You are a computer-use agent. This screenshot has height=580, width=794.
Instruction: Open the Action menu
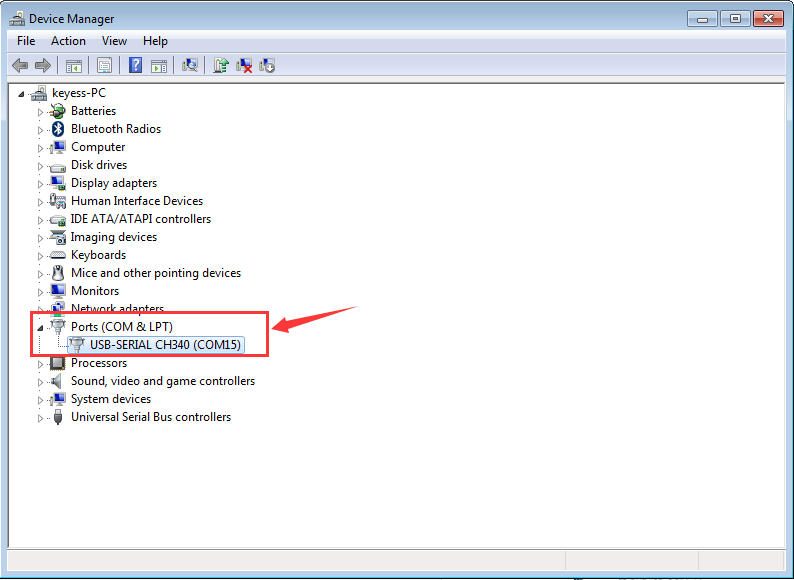68,41
